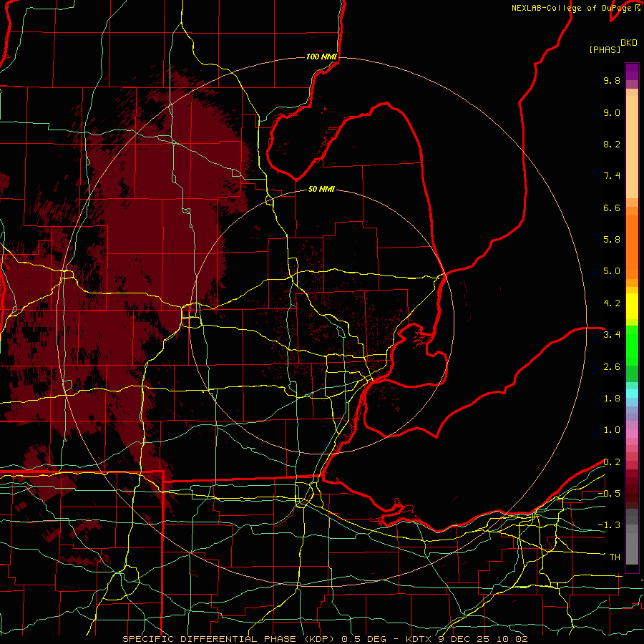The image size is (644, 644).
Task: Pick the yellow segment of the color bar
Action: (632, 306)
